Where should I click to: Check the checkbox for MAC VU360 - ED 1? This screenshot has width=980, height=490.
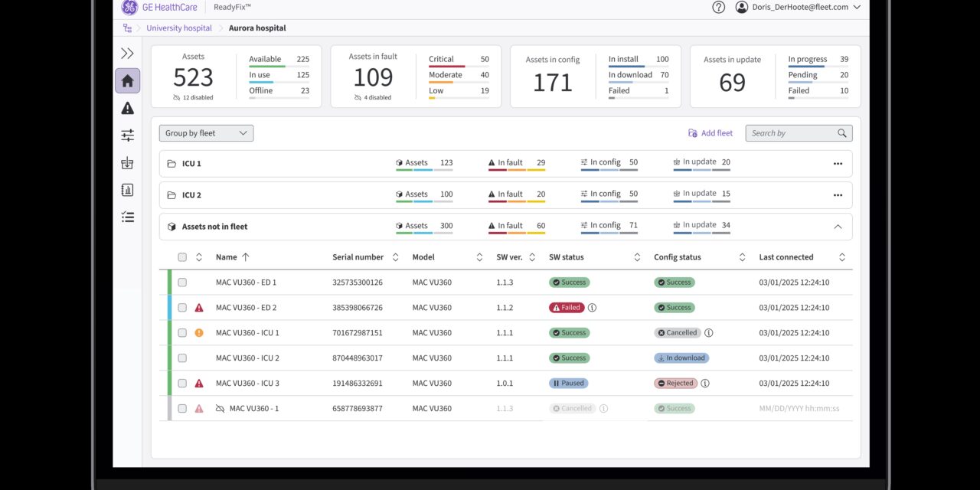[x=182, y=282]
